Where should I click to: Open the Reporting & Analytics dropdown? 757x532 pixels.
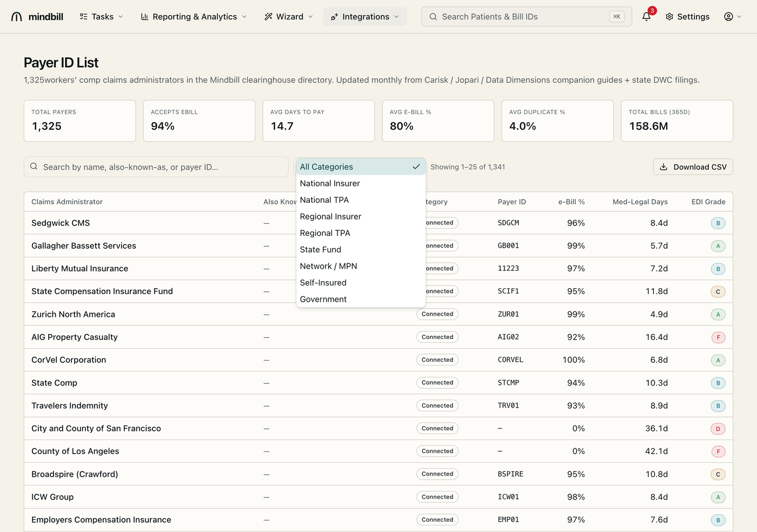click(194, 17)
